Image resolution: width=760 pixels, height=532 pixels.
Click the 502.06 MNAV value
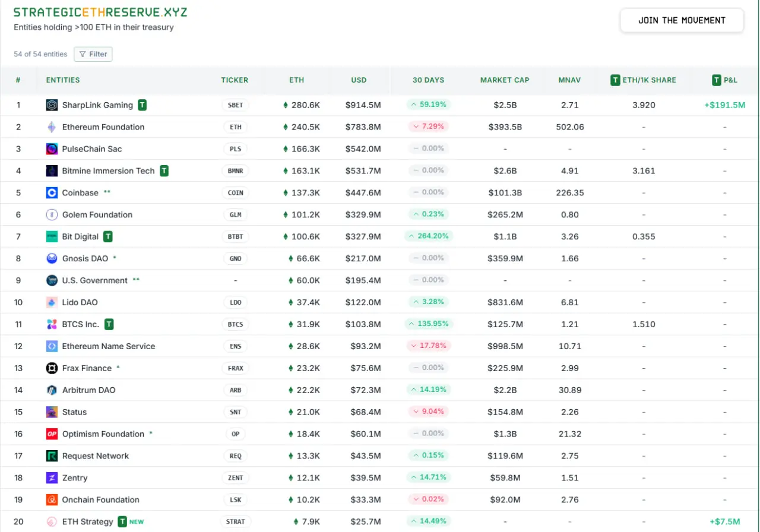click(569, 127)
